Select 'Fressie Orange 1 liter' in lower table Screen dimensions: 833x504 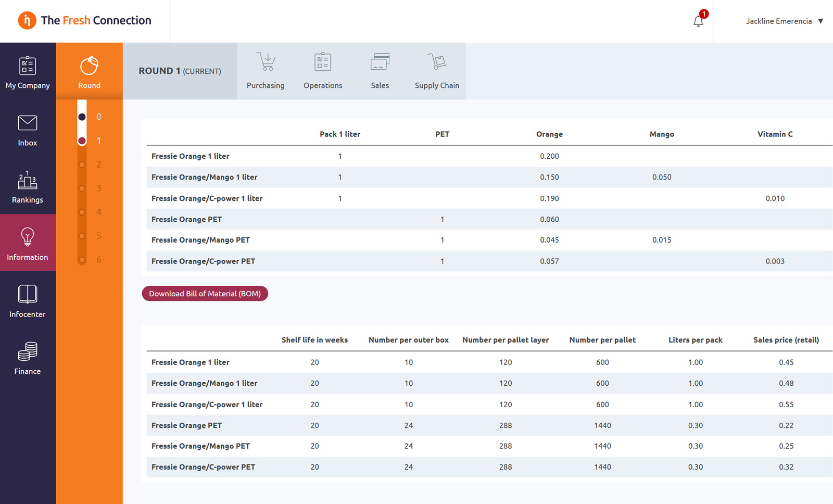489,362
